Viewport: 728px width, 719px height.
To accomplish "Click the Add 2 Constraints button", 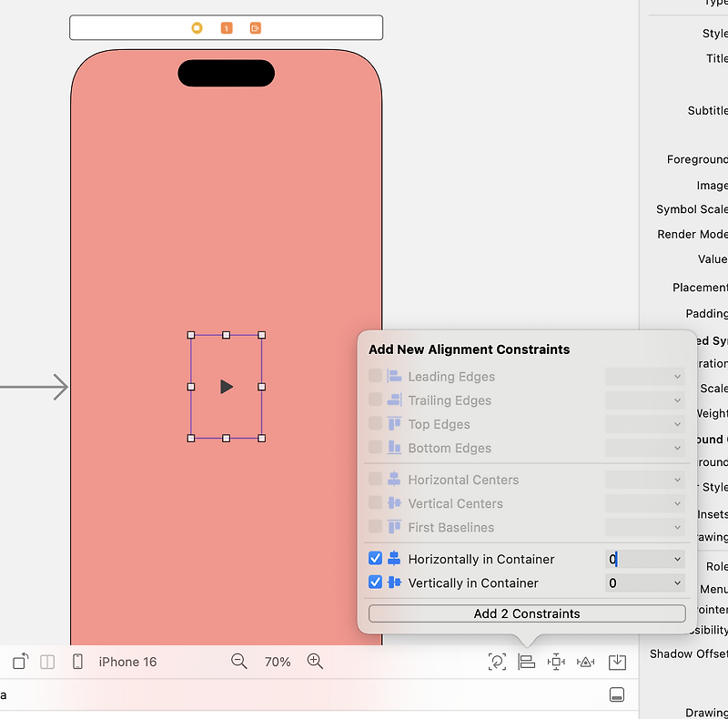I will click(526, 613).
